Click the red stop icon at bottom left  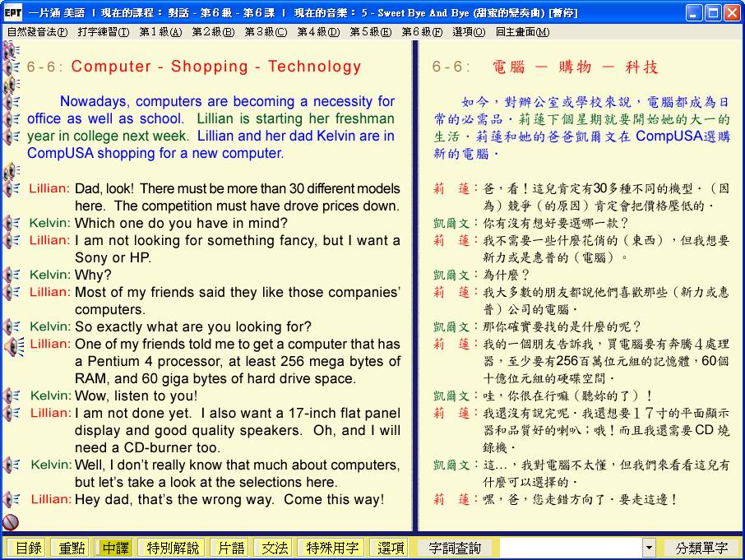11,522
